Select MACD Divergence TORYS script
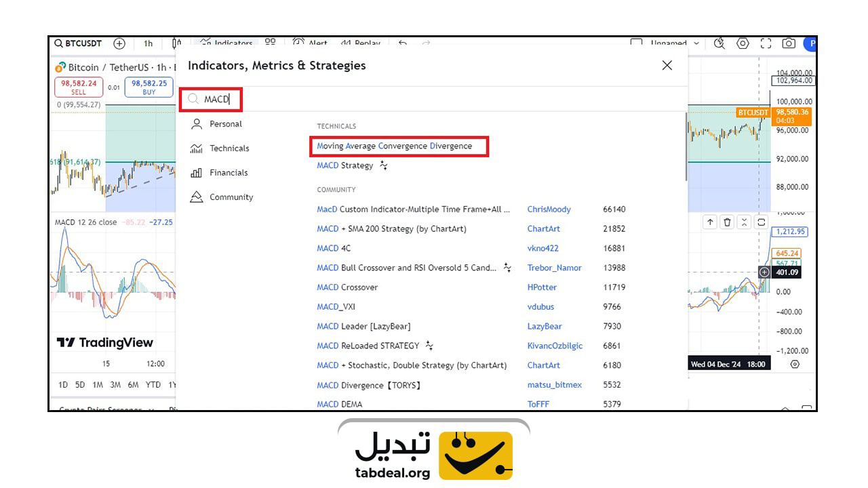Viewport: 868px width, 488px height. 370,385
